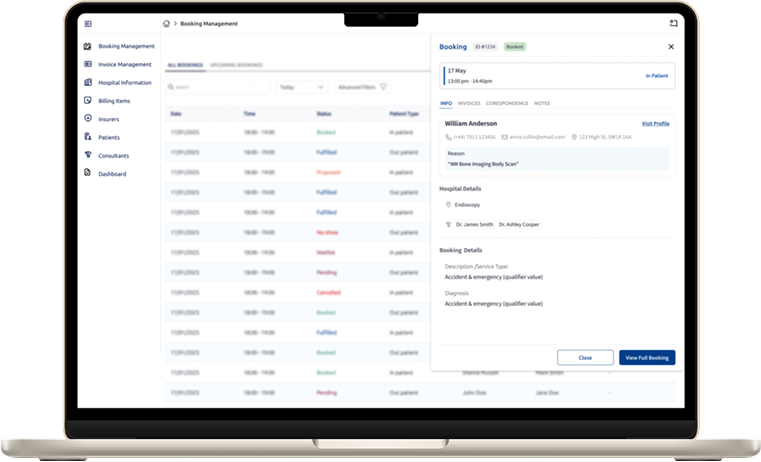
Task: Go to Hospital Information page
Action: (124, 82)
